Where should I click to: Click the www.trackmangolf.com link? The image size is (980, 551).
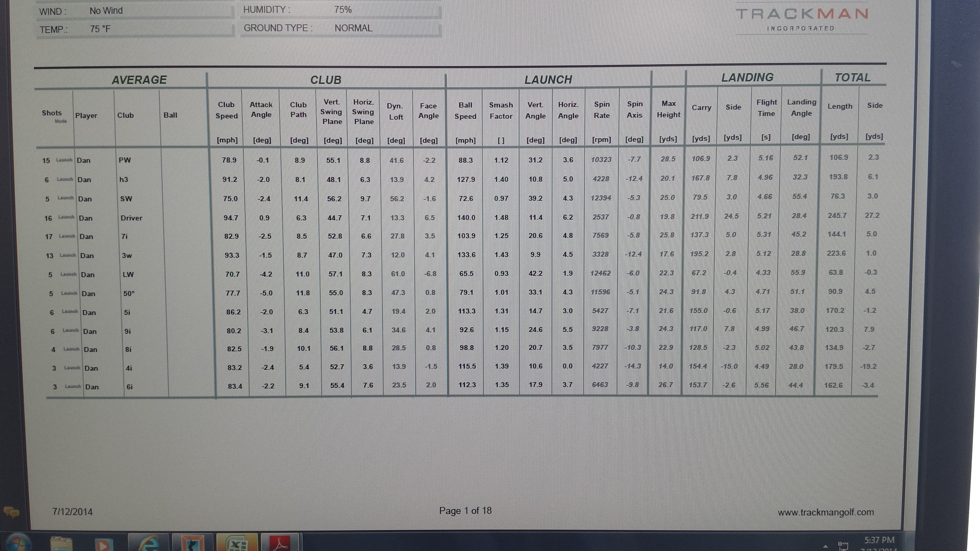(825, 512)
